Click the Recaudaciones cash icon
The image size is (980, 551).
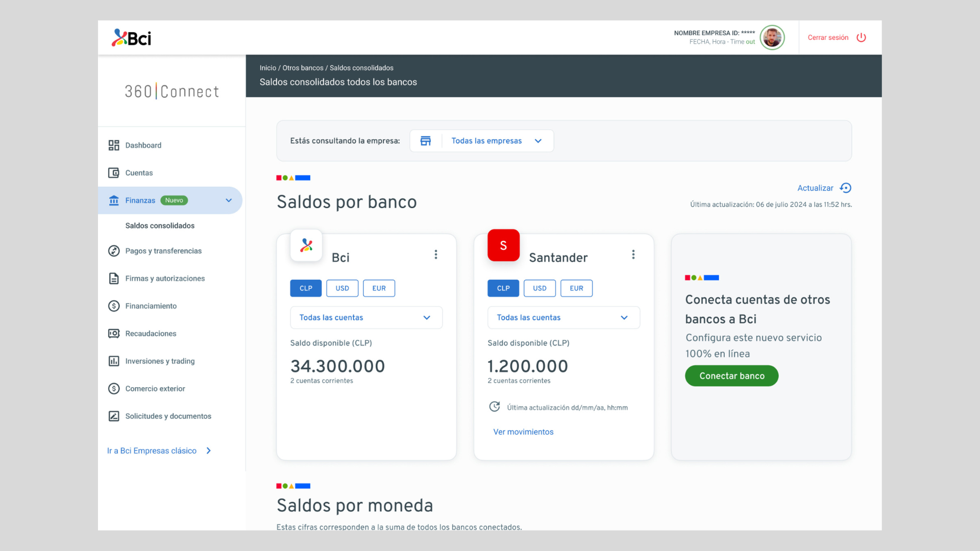(x=114, y=334)
